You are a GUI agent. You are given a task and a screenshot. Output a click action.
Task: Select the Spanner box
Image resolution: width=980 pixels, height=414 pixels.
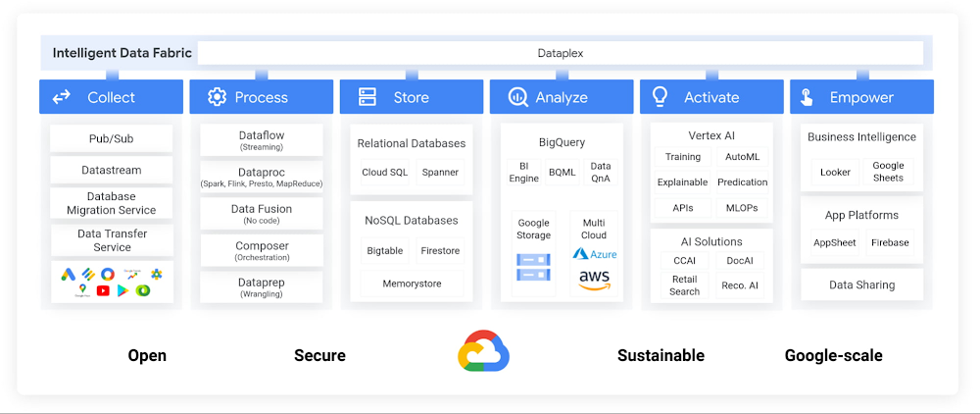440,172
